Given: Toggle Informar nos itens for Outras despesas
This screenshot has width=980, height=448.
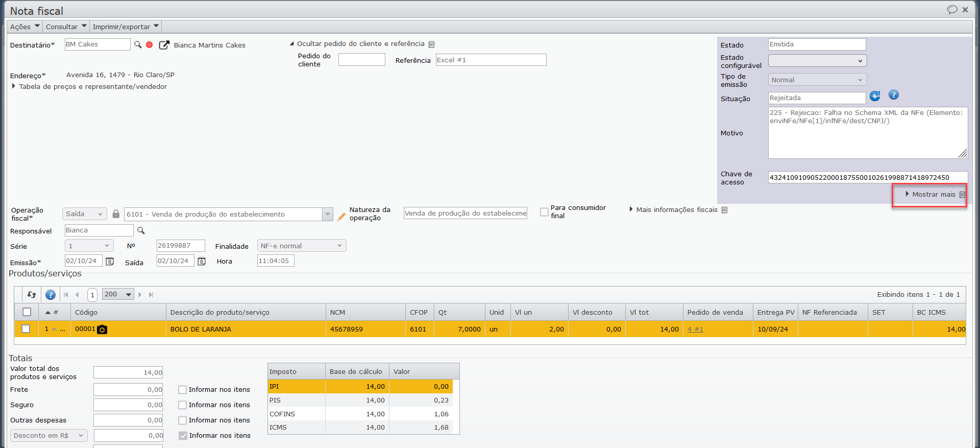Looking at the screenshot, I should pyautogui.click(x=182, y=420).
